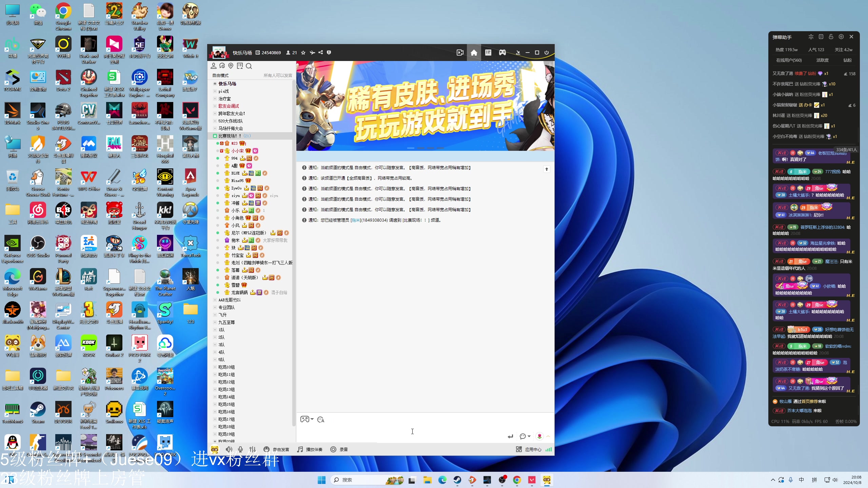The width and height of the screenshot is (868, 488).
Task: Open the home tab in YY window
Action: tap(474, 53)
